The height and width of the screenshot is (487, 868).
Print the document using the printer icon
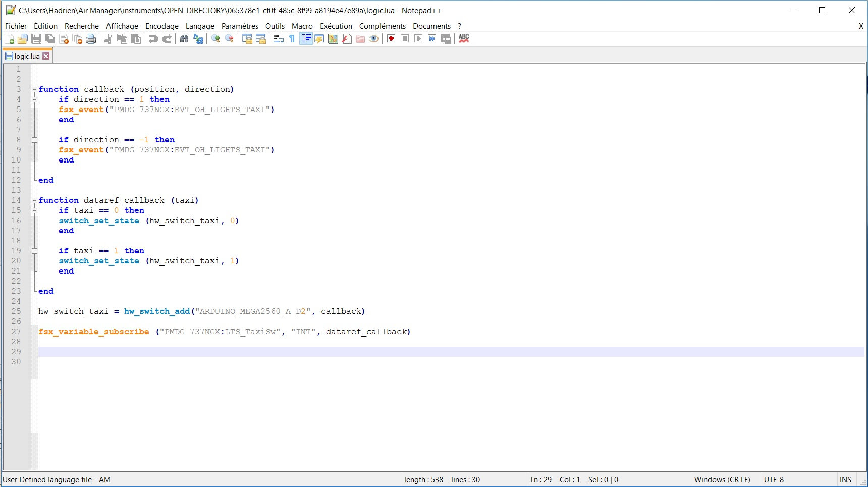[x=91, y=39]
